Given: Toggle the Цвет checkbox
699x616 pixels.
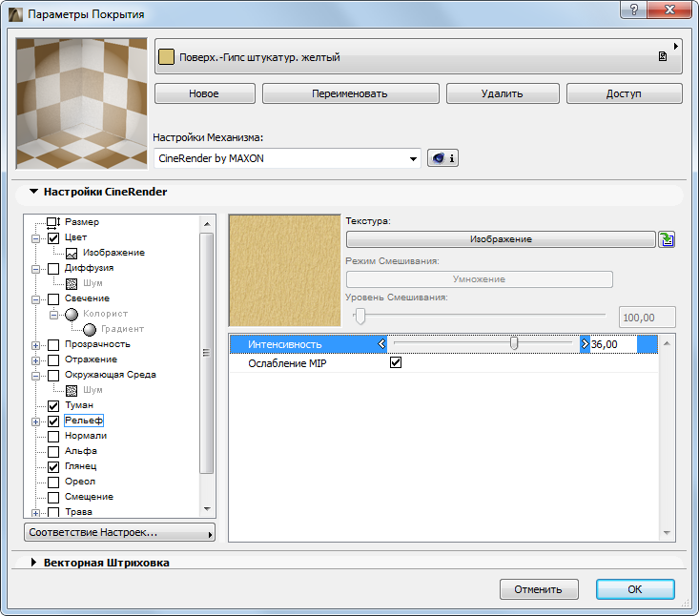Looking at the screenshot, I should [x=53, y=238].
